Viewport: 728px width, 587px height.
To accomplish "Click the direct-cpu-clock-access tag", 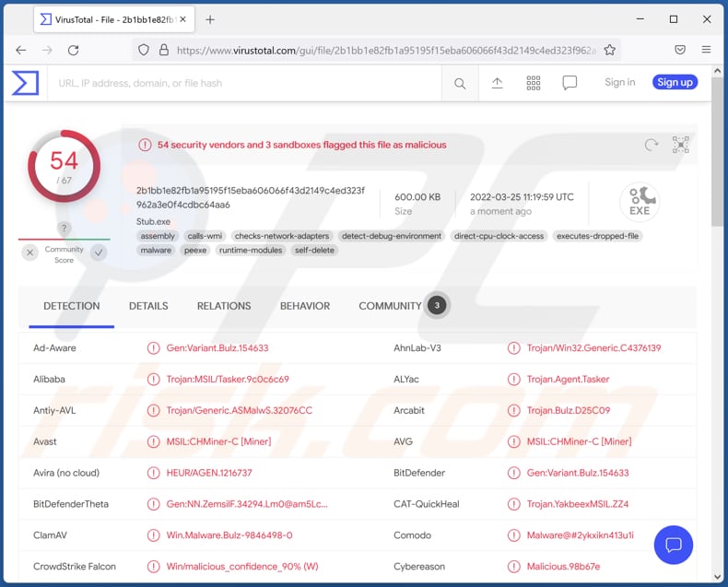I will coord(499,236).
